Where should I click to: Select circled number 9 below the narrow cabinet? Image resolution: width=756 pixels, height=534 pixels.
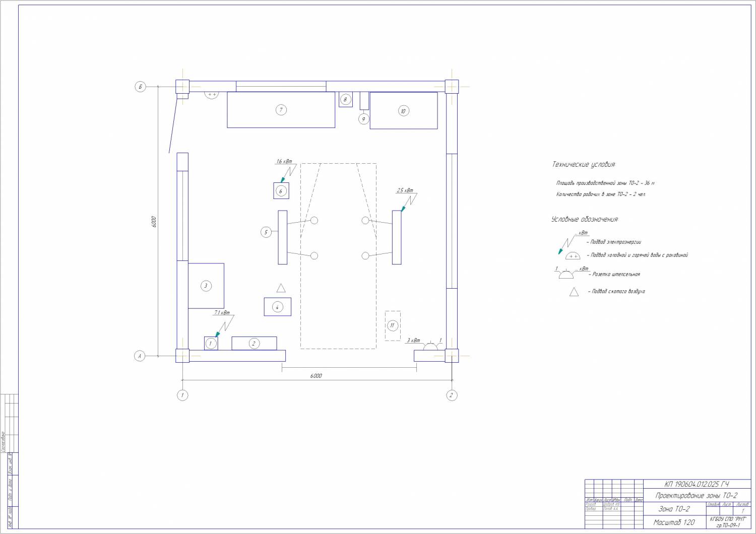click(x=363, y=119)
